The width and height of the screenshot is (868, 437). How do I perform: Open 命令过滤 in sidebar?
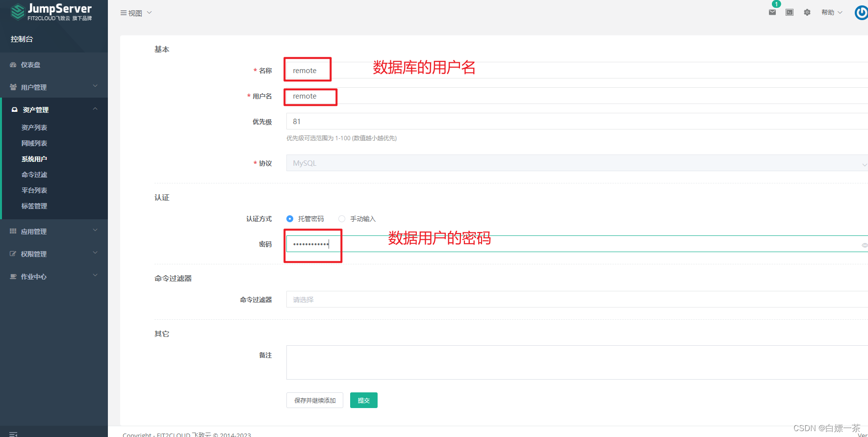tap(34, 175)
